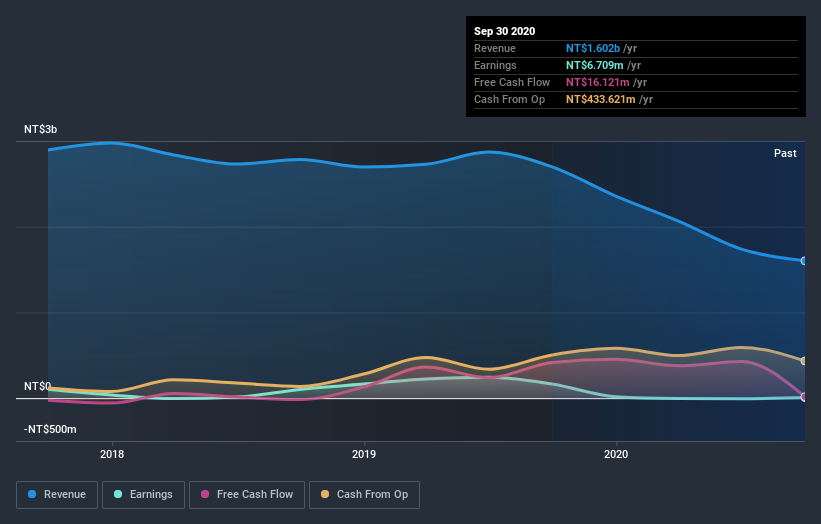Click the NT$433.621m cash from op value

click(601, 99)
